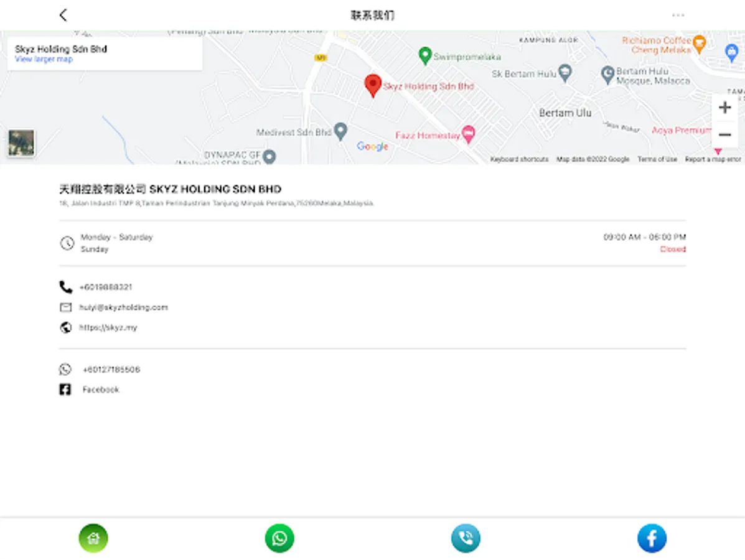The width and height of the screenshot is (745, 560).
Task: Open the Facebook text link
Action: click(101, 390)
